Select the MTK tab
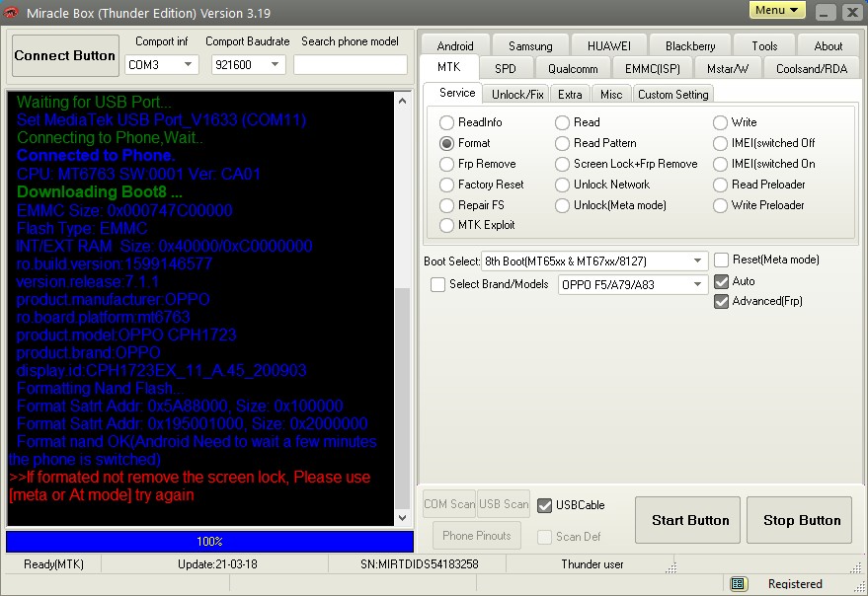The height and width of the screenshot is (596, 868). [x=448, y=67]
